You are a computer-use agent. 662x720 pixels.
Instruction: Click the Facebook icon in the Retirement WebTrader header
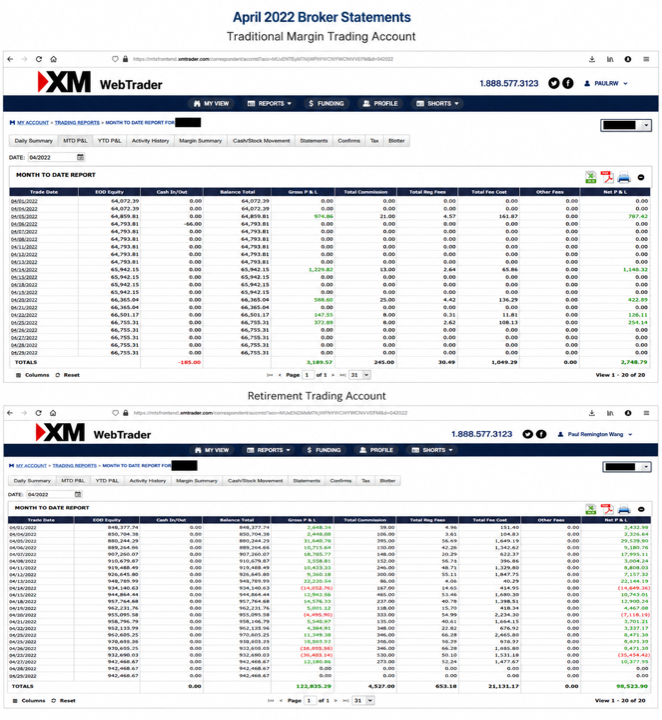coord(541,434)
